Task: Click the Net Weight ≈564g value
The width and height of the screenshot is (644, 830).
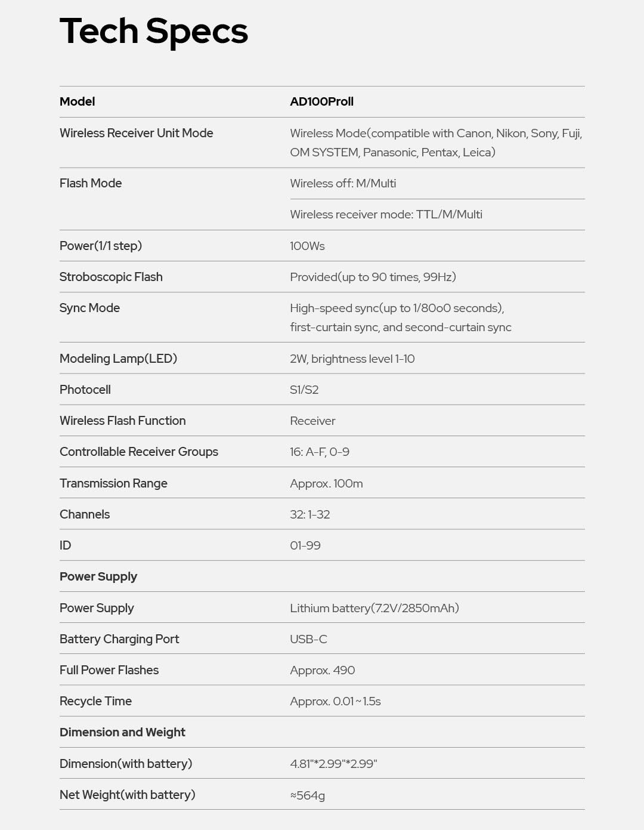Action: click(x=308, y=795)
